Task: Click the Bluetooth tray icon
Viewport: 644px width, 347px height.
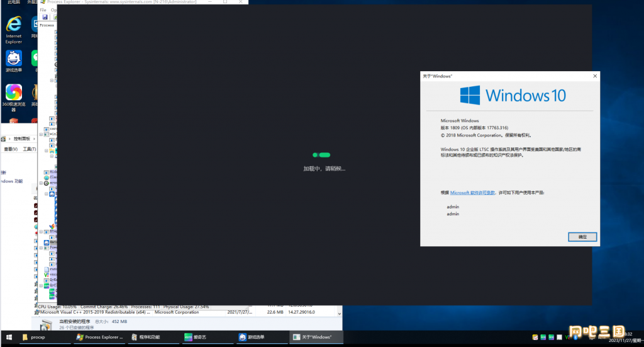Action: (x=575, y=337)
